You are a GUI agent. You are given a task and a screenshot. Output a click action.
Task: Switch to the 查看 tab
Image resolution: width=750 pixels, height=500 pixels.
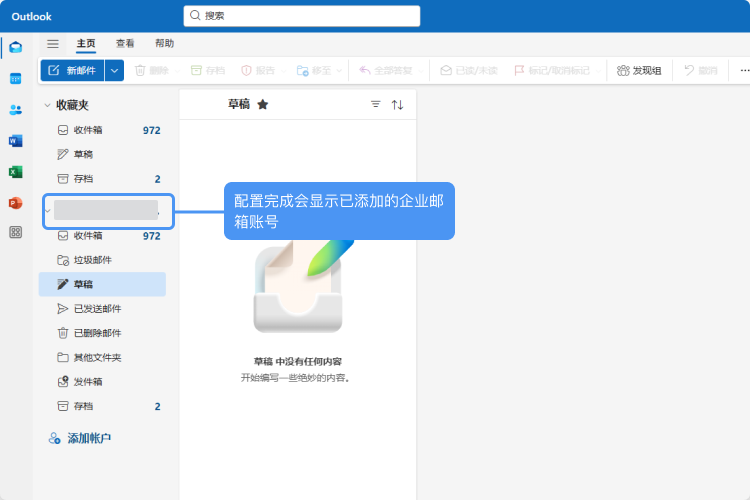[x=125, y=44]
